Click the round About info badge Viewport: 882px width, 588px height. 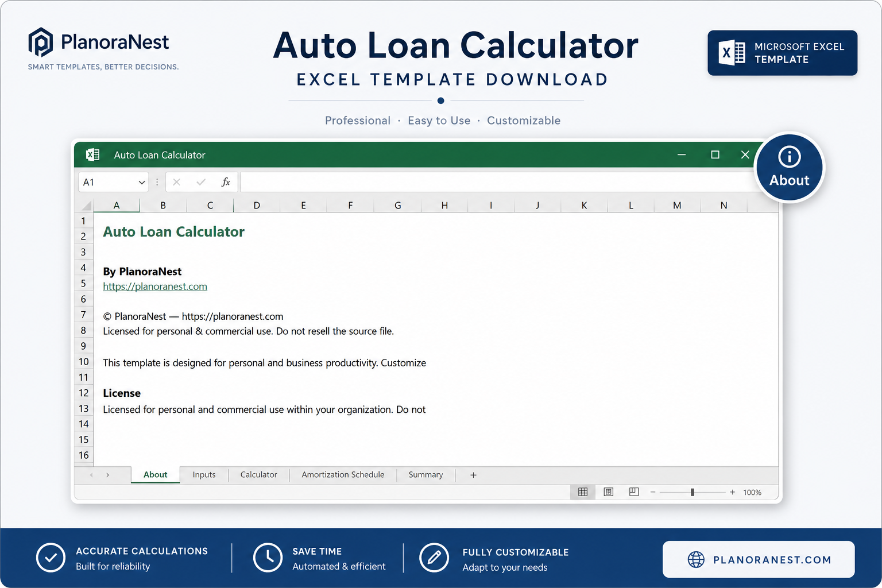pos(790,168)
